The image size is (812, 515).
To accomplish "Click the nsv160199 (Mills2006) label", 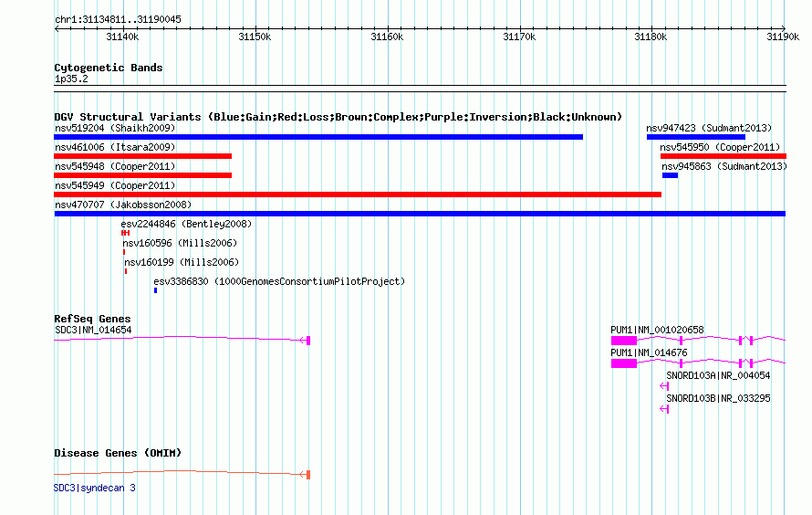I will click(x=182, y=262).
